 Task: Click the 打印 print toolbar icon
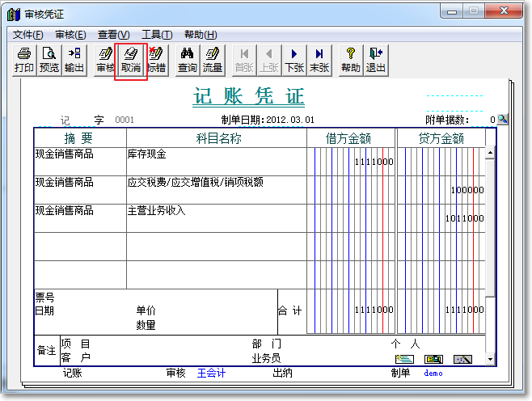pyautogui.click(x=24, y=61)
